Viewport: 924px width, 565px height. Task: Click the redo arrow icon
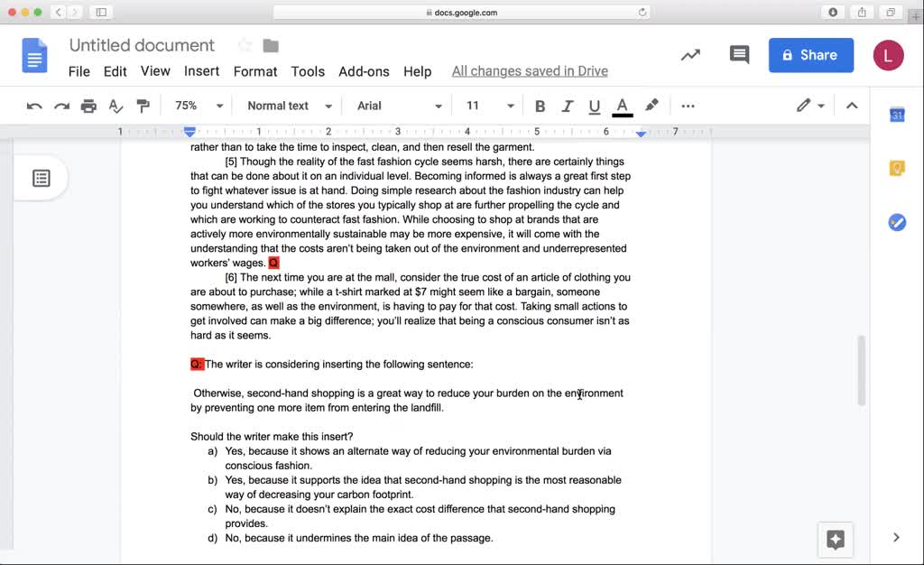point(61,106)
